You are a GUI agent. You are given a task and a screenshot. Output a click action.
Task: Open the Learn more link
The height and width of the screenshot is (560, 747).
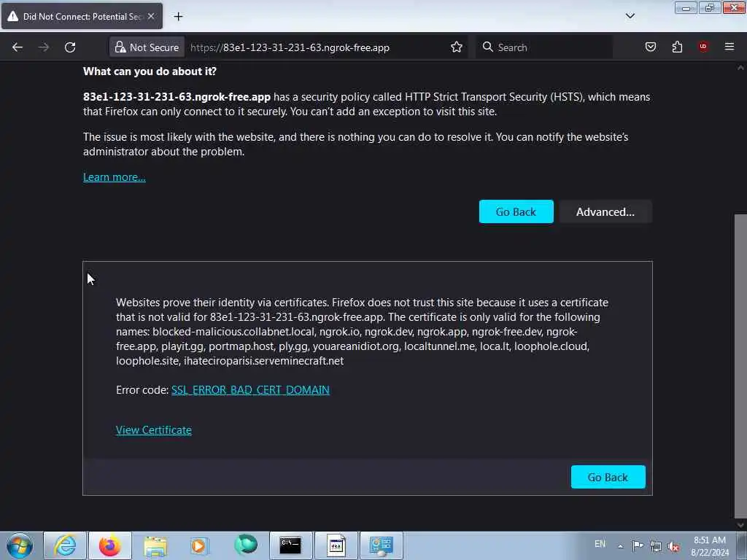coord(115,177)
